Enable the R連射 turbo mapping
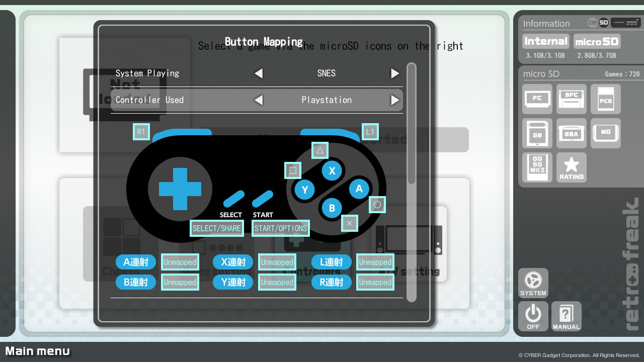Screen dimensions: 644x362 point(331,282)
